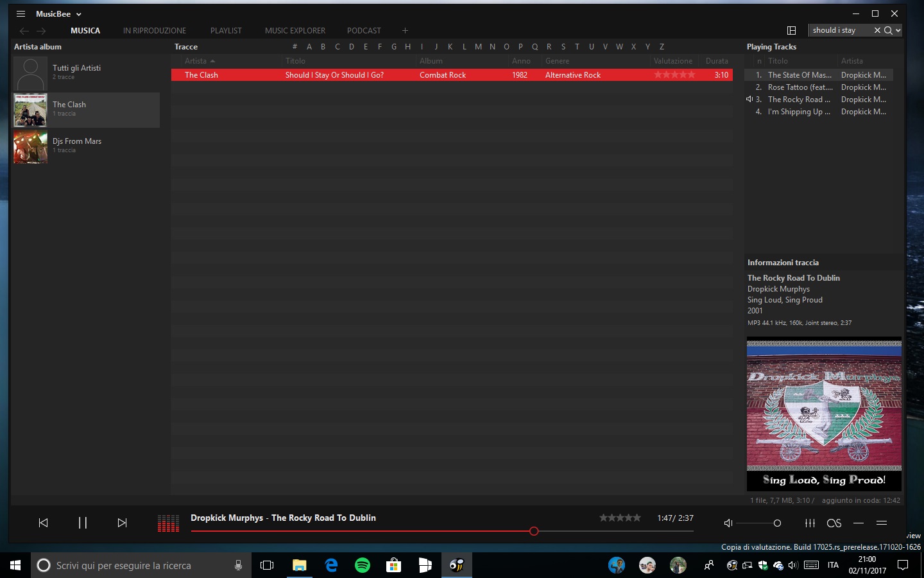
Task: Toggle the repeat mode line icon
Action: tap(859, 523)
